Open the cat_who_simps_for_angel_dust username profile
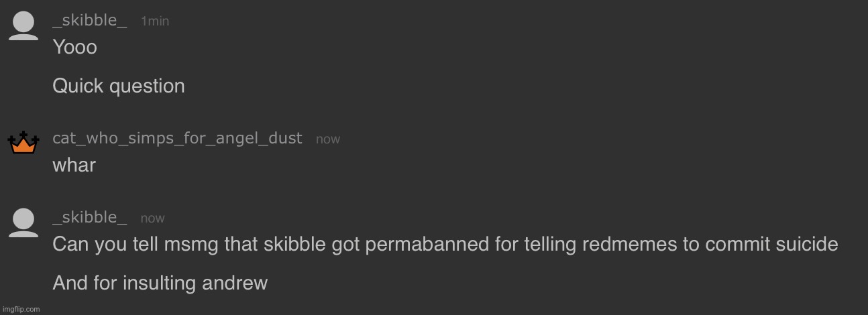Viewport: 868px width, 315px height. point(177,139)
